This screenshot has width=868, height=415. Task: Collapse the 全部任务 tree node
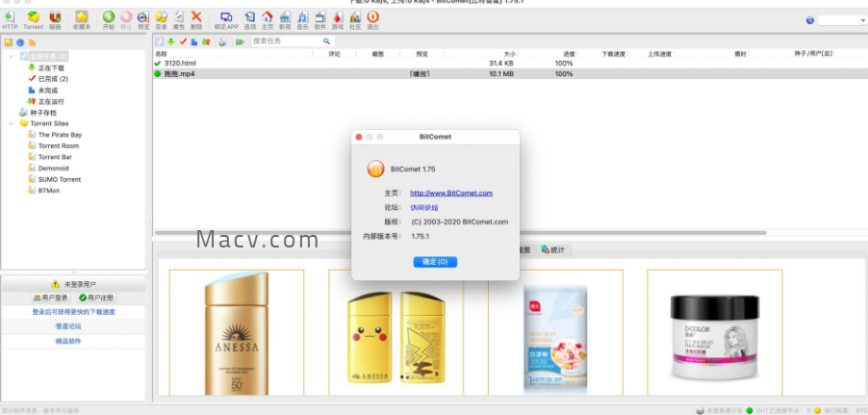click(12, 57)
